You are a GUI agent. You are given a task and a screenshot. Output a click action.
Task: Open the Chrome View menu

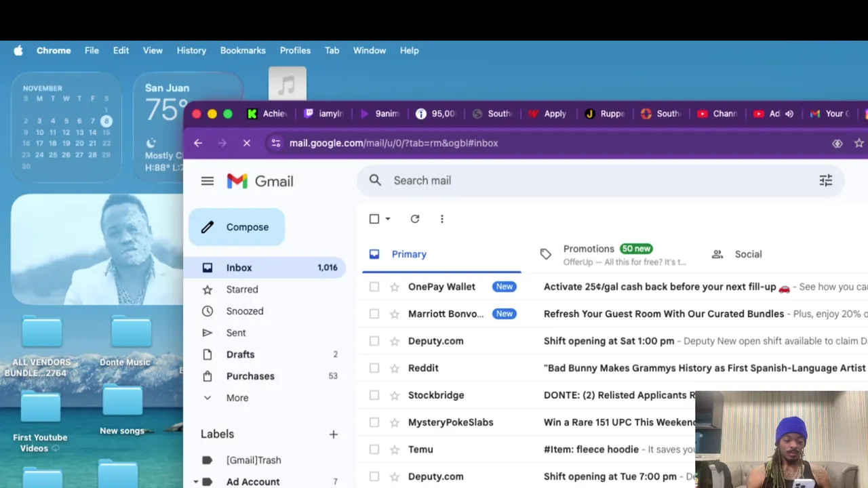tap(153, 50)
